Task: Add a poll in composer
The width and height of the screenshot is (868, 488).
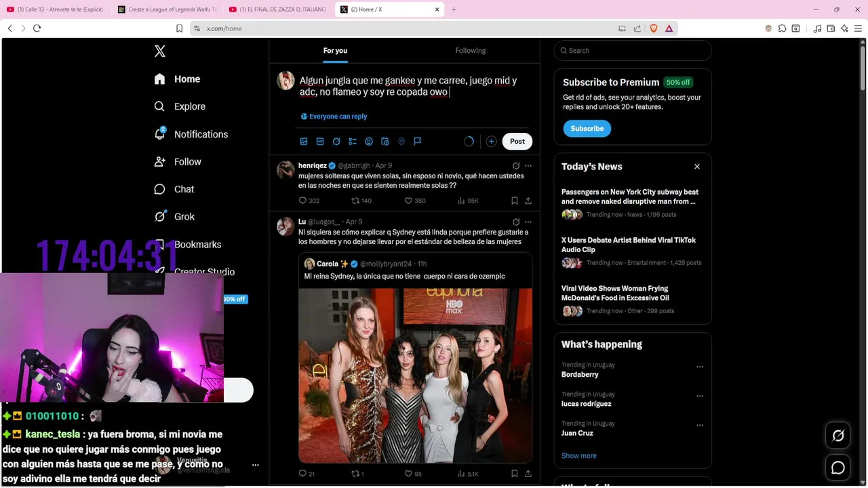Action: 353,142
